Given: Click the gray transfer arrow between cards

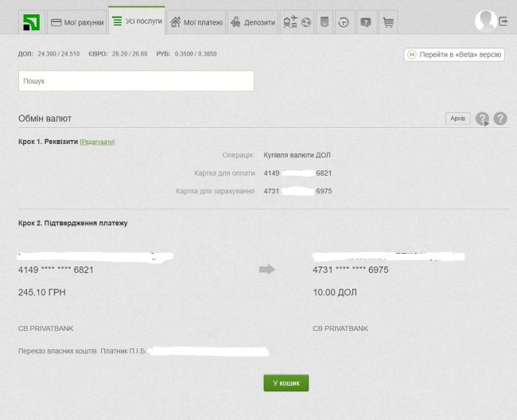Looking at the screenshot, I should pyautogui.click(x=267, y=270).
